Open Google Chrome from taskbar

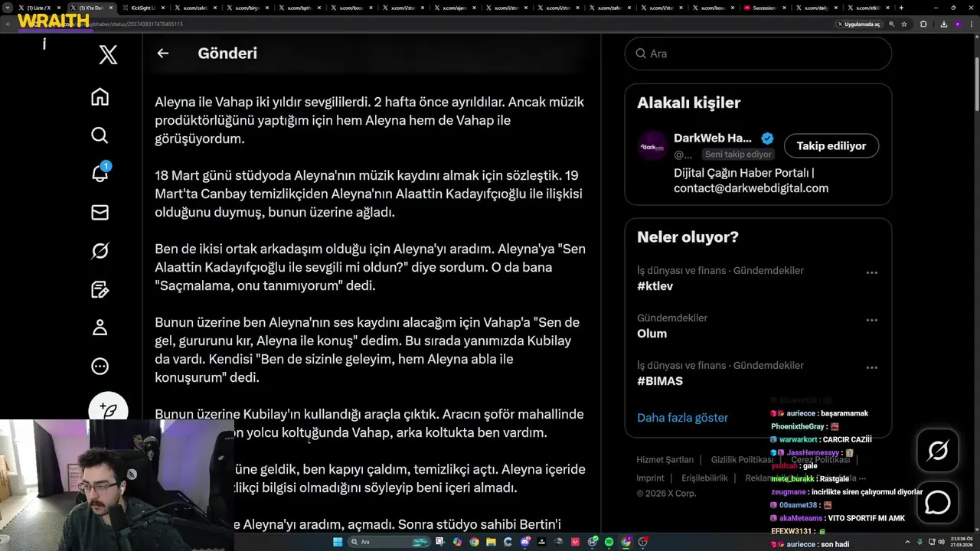(x=474, y=542)
